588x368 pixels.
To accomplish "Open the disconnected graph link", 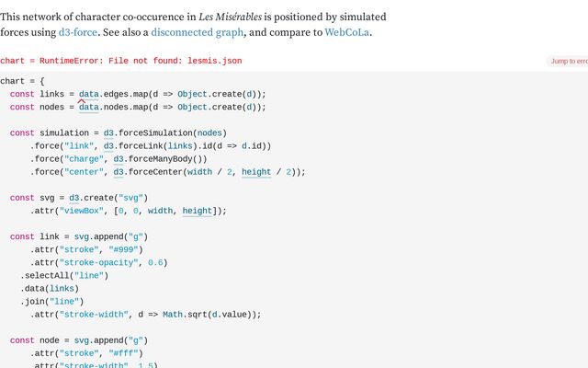I will [x=195, y=32].
